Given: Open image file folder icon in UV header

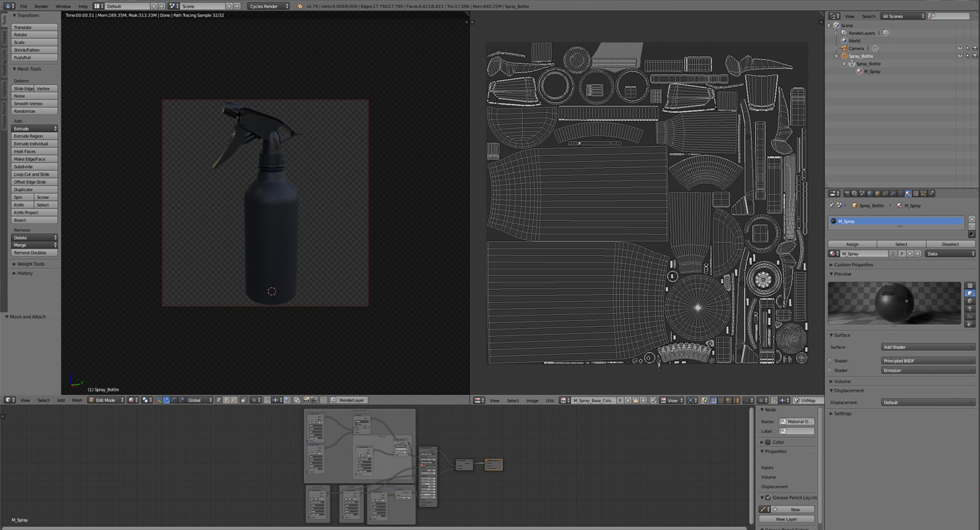Looking at the screenshot, I should [636, 400].
